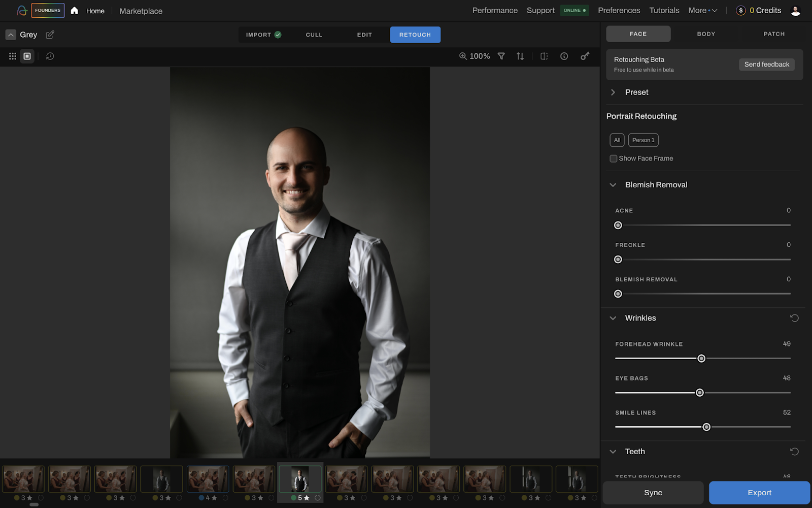Open the sort order icon

coord(520,56)
